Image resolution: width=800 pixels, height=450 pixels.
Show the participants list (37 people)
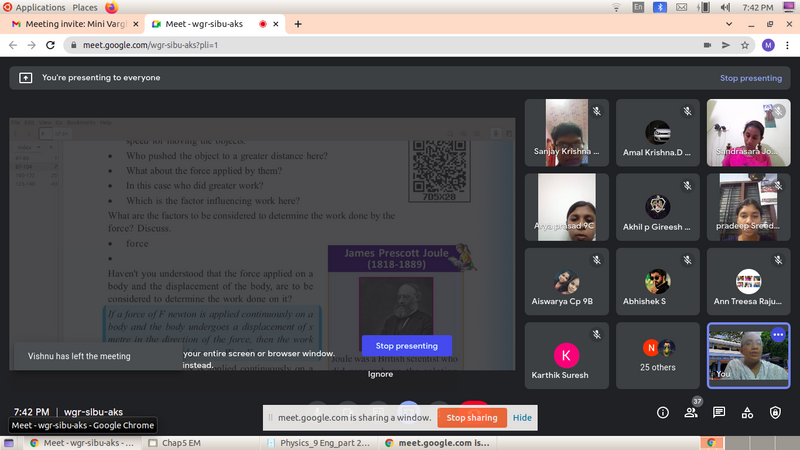[690, 412]
